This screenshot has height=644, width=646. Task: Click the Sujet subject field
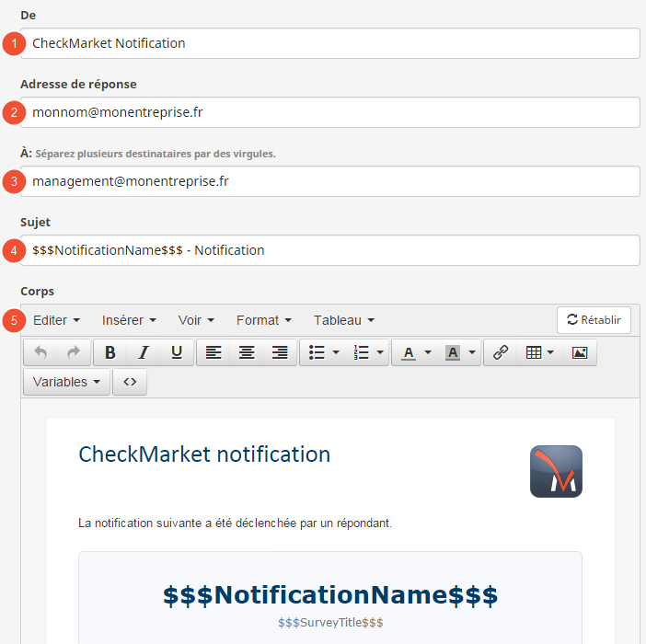click(330, 250)
